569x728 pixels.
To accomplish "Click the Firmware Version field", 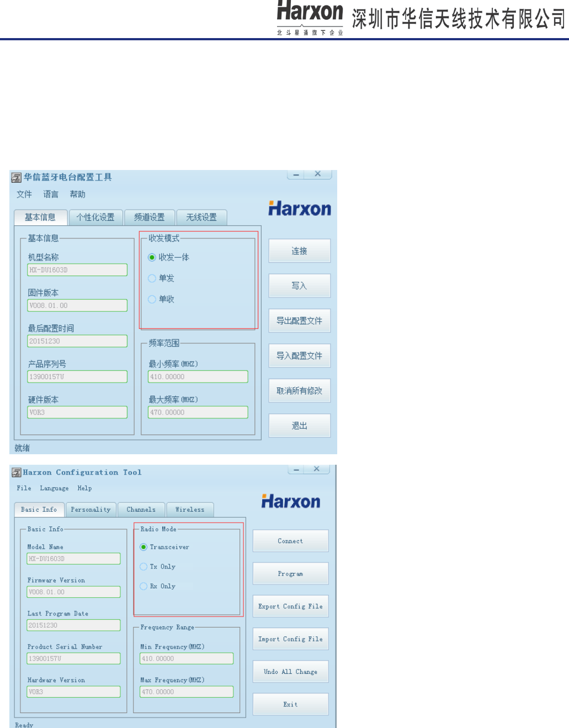I will coord(73,592).
